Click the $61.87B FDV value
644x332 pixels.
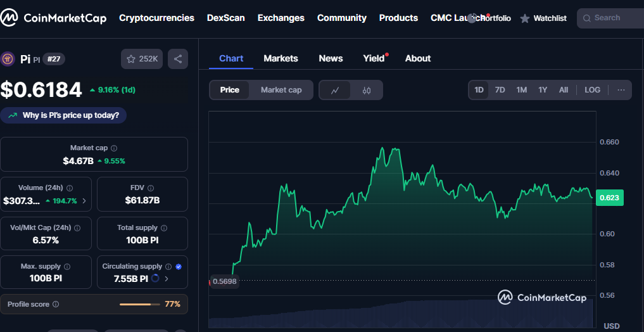pyautogui.click(x=142, y=201)
